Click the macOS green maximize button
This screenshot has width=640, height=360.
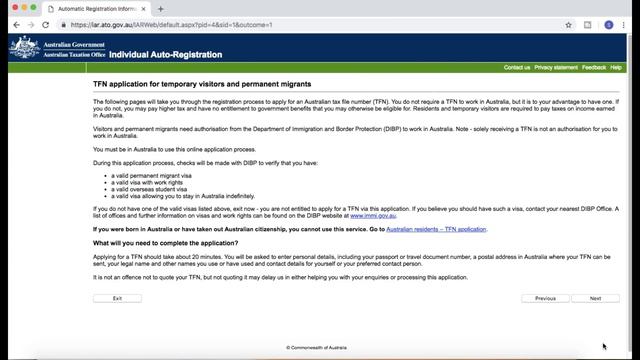pos(33,7)
